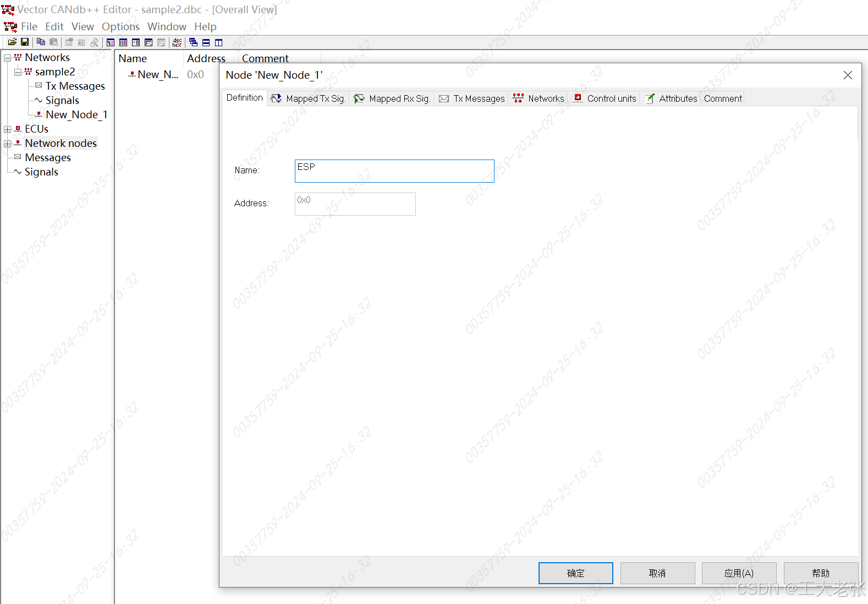Click the application icon next to File menu
The height and width of the screenshot is (604, 868).
[x=10, y=26]
